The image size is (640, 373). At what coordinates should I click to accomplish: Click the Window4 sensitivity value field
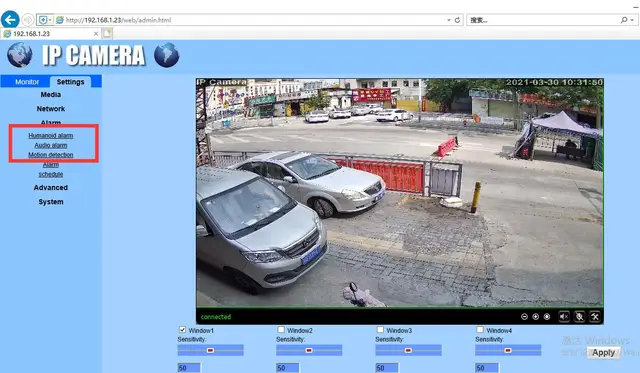tap(487, 368)
